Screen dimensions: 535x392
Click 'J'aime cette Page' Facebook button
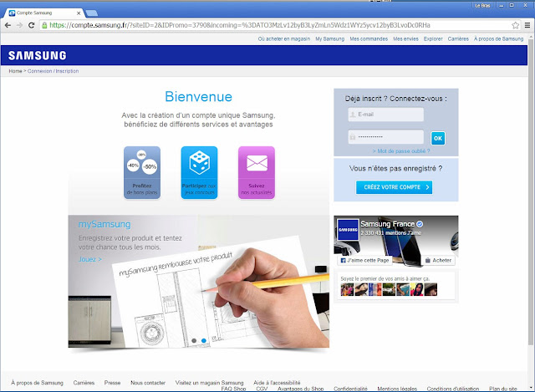pos(364,260)
